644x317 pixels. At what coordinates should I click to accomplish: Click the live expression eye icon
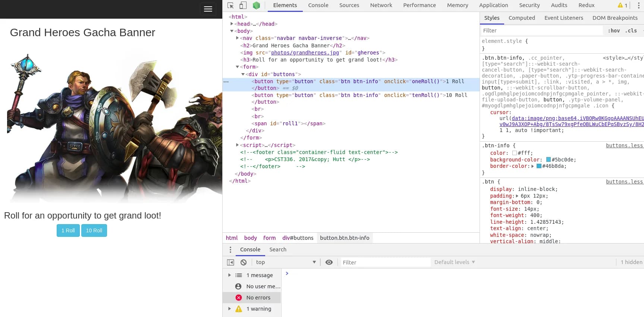tap(329, 262)
